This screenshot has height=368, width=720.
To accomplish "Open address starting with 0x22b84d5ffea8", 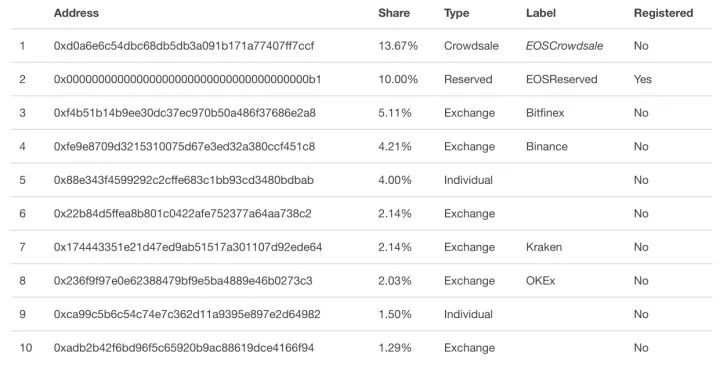I will (x=182, y=213).
